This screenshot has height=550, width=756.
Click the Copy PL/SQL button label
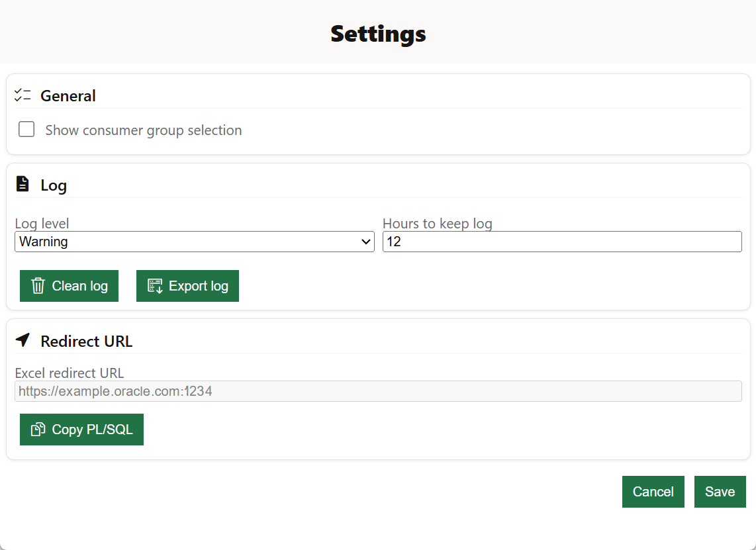[x=92, y=430]
